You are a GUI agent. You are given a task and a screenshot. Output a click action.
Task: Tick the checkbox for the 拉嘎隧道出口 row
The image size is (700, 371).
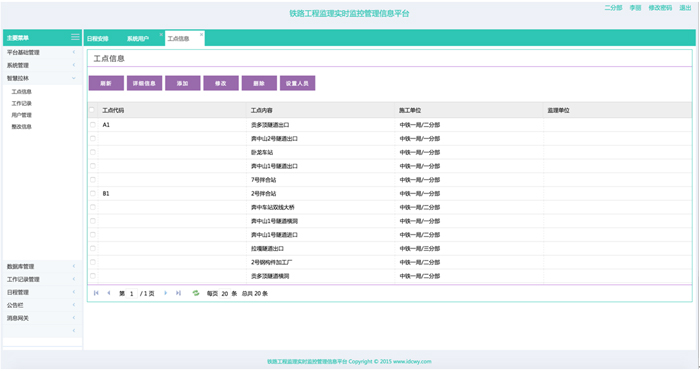93,248
